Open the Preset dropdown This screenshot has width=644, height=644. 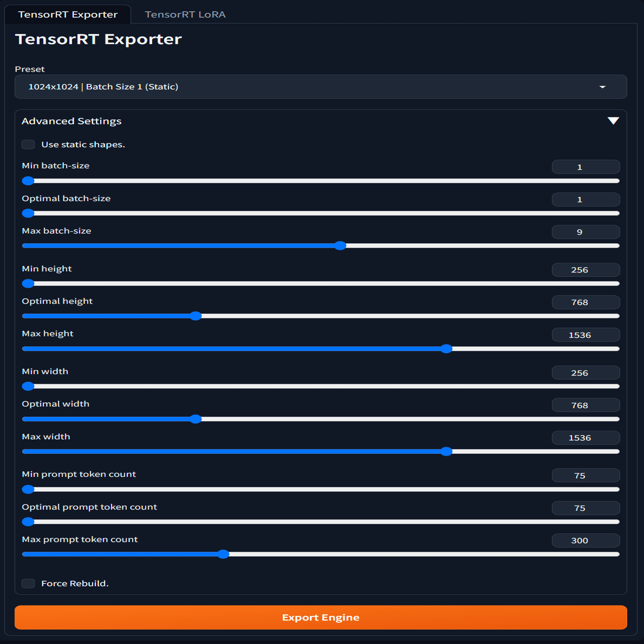pyautogui.click(x=321, y=87)
